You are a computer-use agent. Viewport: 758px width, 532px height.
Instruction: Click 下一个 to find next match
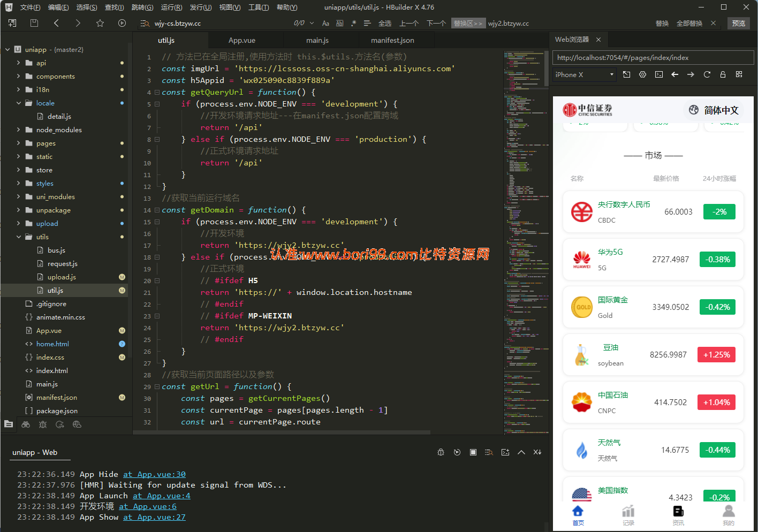click(x=436, y=23)
